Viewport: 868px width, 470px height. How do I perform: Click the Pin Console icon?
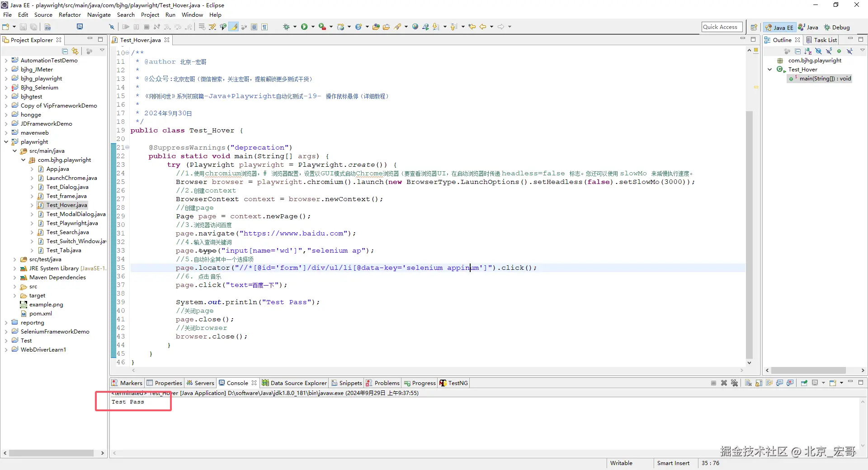(804, 383)
